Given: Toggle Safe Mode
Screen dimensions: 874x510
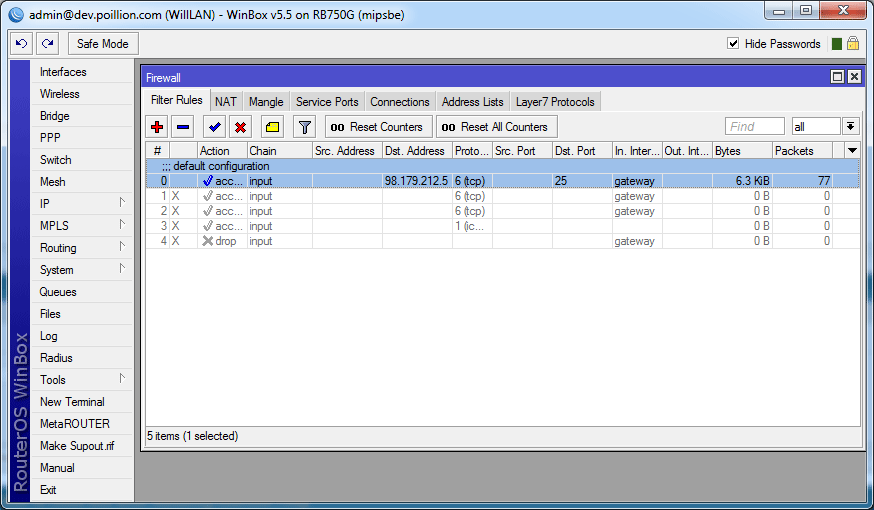Looking at the screenshot, I should click(103, 43).
